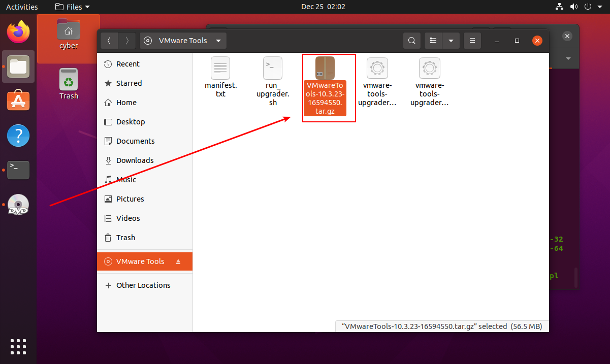610x364 pixels.
Task: Show Applications grid button
Action: tap(18, 346)
